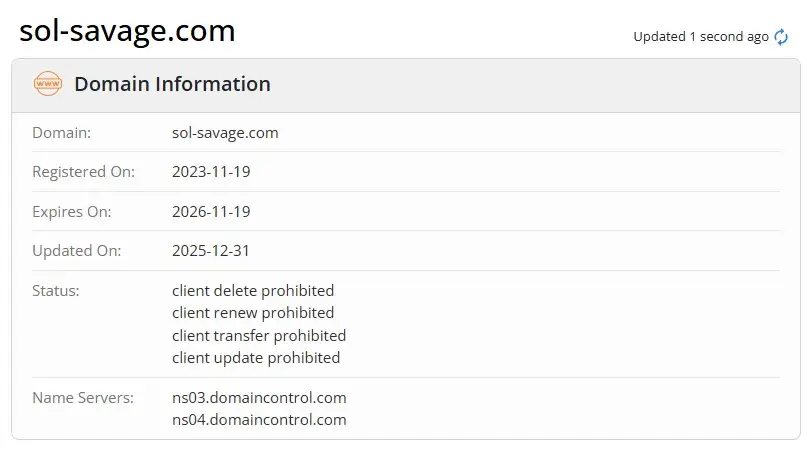
Task: Click the updated date 2025-12-31
Action: (x=210, y=251)
